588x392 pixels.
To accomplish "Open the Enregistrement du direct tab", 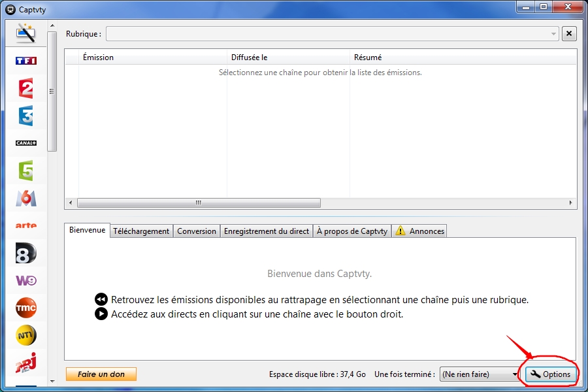I will point(267,231).
